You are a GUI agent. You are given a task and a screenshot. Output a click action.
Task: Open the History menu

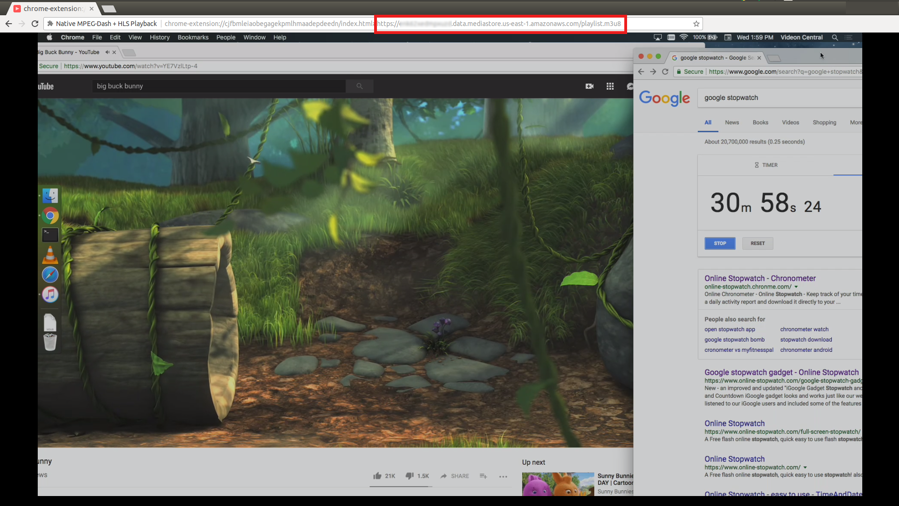click(159, 37)
